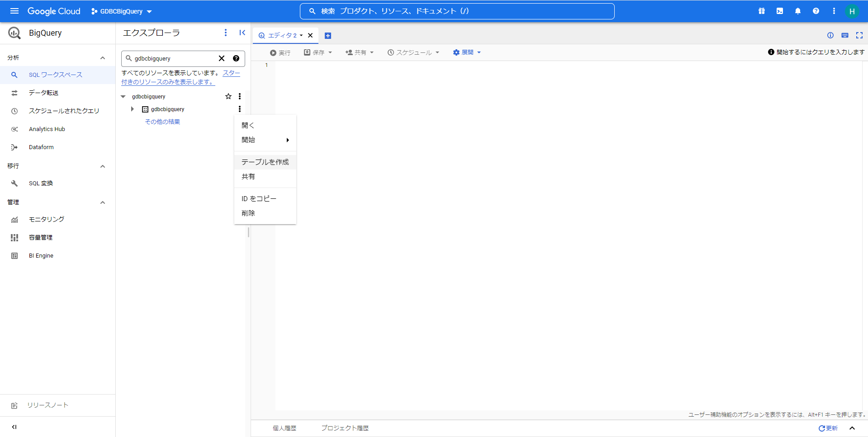Select テーブルを作成 from context menu
Viewport: 868px width, 437px height.
pos(265,162)
